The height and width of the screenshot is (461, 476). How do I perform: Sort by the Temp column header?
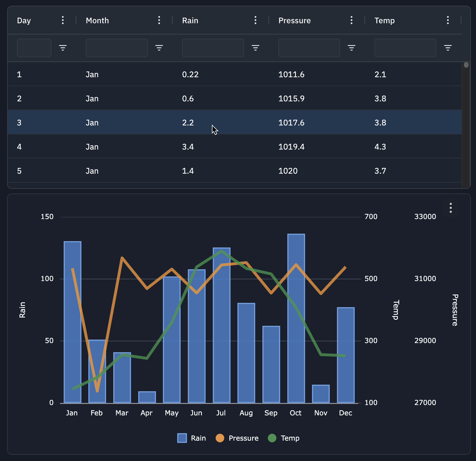pyautogui.click(x=385, y=21)
